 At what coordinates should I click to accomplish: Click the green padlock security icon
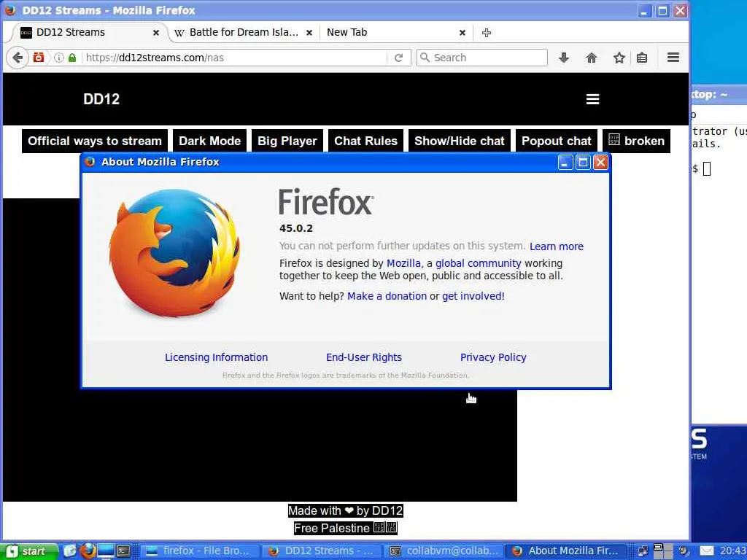click(x=72, y=58)
